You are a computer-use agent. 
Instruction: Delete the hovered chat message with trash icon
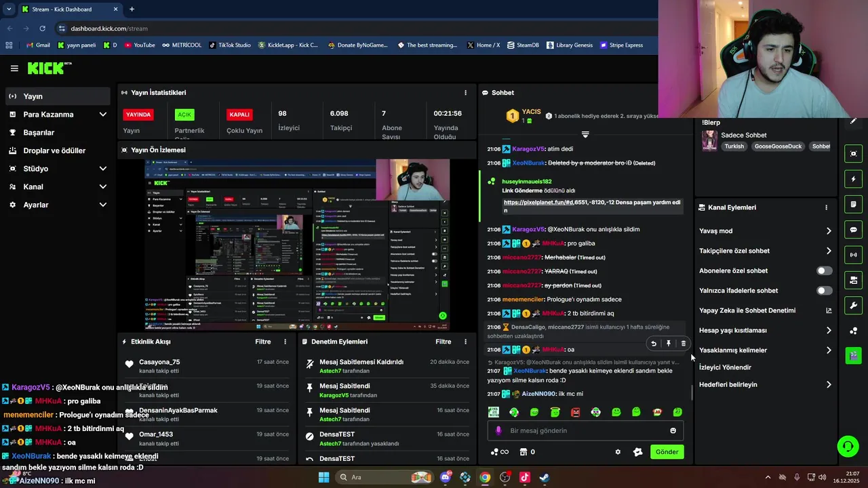683,344
